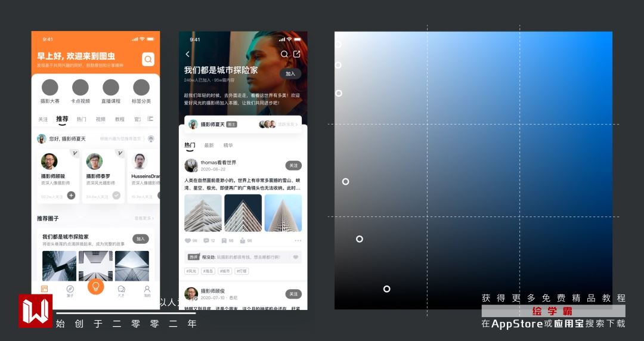Tap 加入 button on circle header

[290, 74]
